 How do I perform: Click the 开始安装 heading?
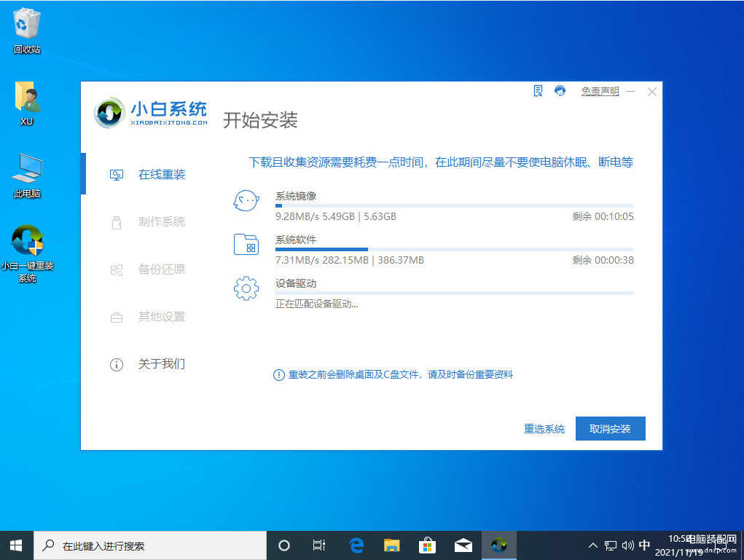click(260, 120)
